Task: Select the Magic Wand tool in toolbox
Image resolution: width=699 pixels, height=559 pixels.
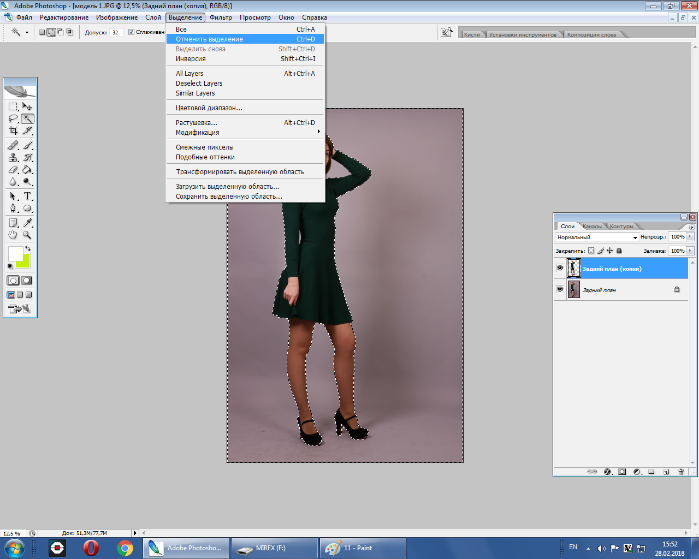Action: pos(27,119)
